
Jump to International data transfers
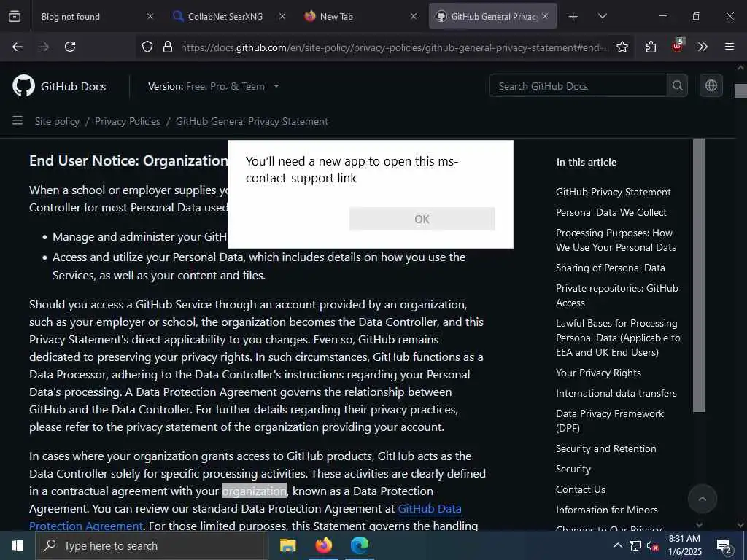tap(616, 393)
